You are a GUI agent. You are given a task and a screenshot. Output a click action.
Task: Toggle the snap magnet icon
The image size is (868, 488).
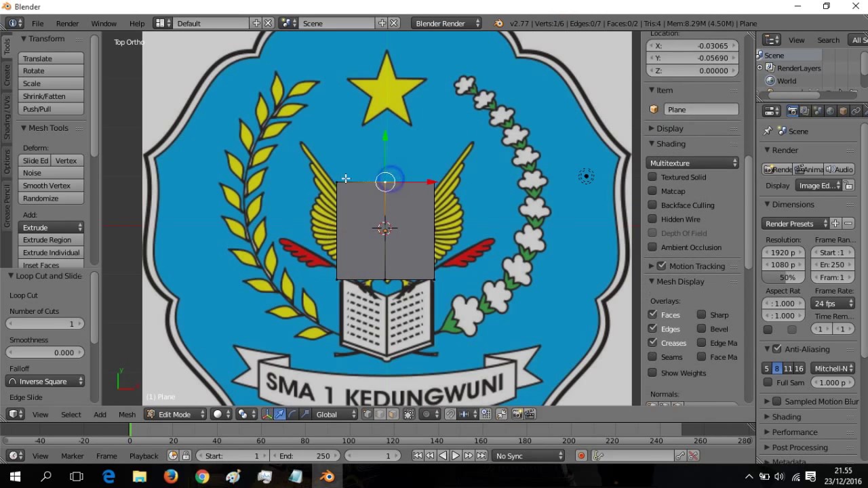click(450, 414)
